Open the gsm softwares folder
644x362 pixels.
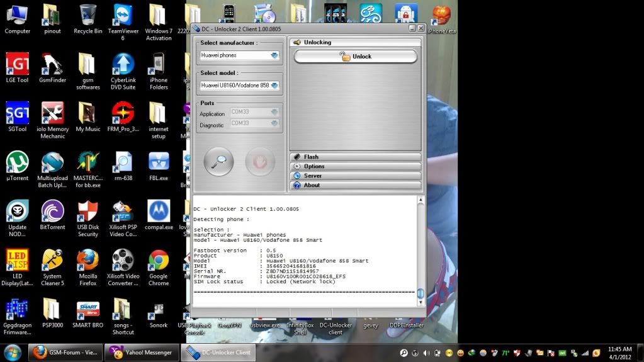[88, 72]
